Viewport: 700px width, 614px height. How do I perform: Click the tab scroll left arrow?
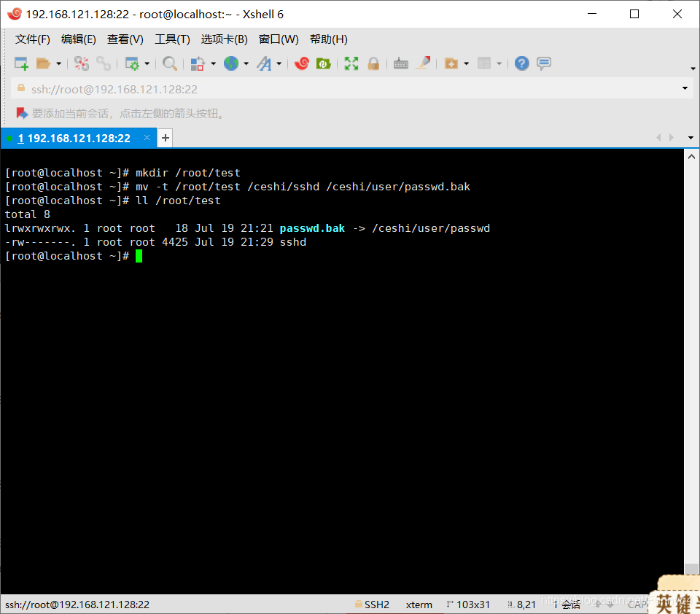coord(658,138)
